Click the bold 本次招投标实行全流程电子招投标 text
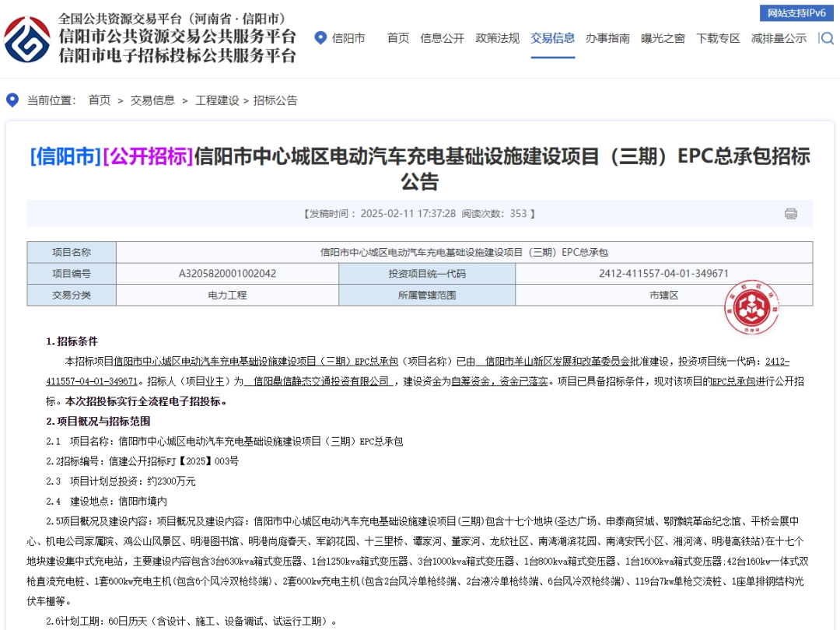The width and height of the screenshot is (840, 630). (145, 401)
